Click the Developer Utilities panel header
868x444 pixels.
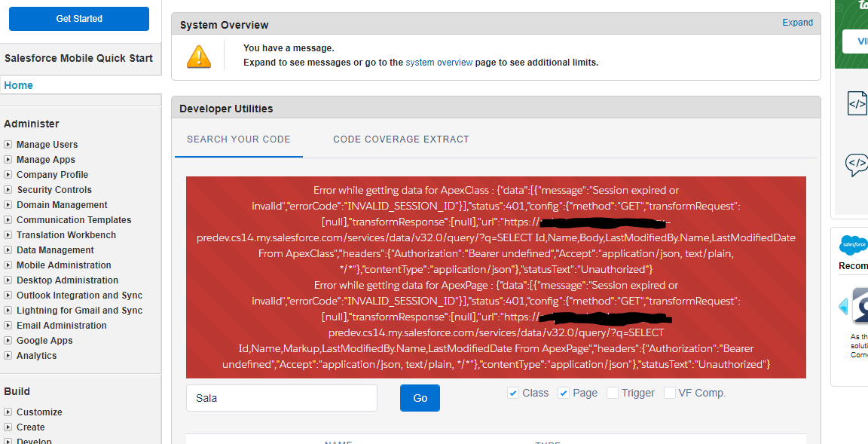[x=496, y=109]
